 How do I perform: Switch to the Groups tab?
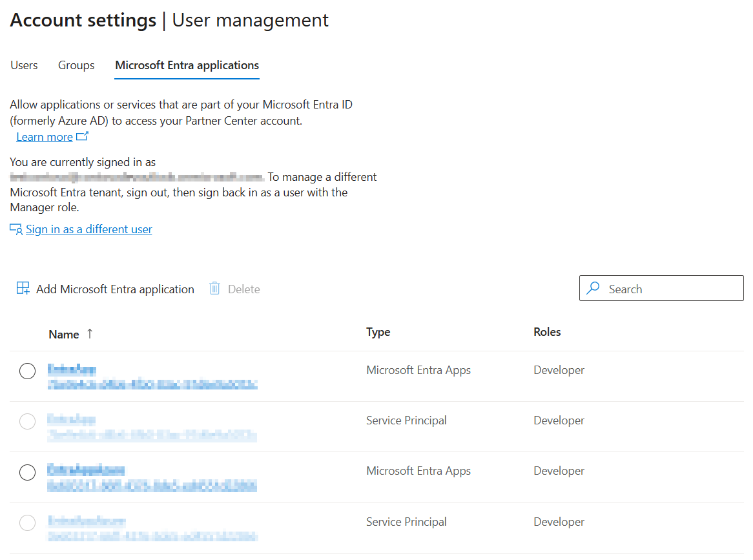pyautogui.click(x=76, y=65)
